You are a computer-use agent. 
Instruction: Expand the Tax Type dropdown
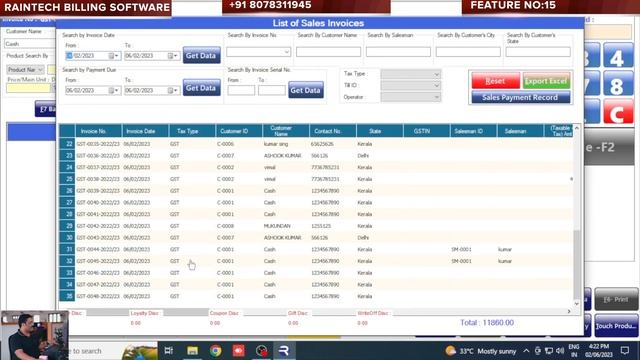(436, 74)
